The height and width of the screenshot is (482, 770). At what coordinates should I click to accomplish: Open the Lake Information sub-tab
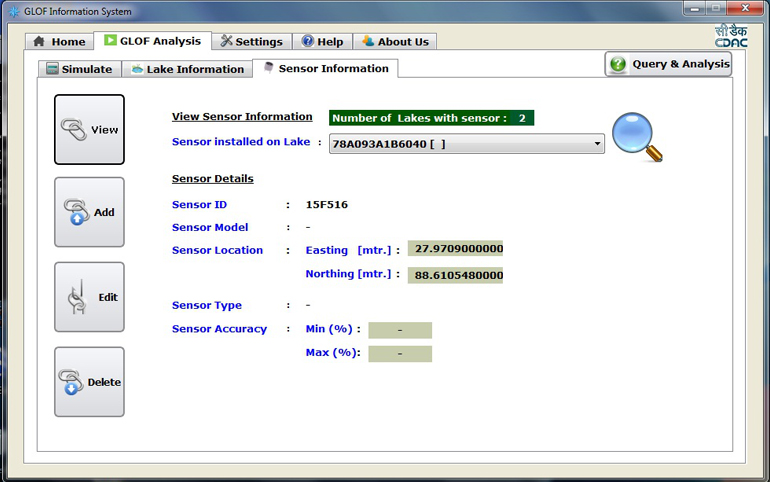[186, 69]
